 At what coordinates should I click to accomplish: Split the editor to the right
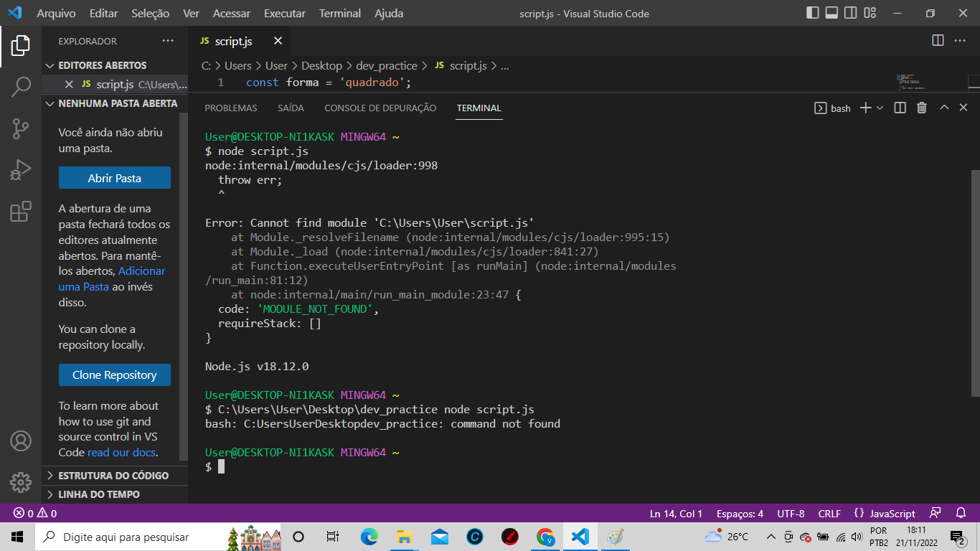click(x=938, y=41)
